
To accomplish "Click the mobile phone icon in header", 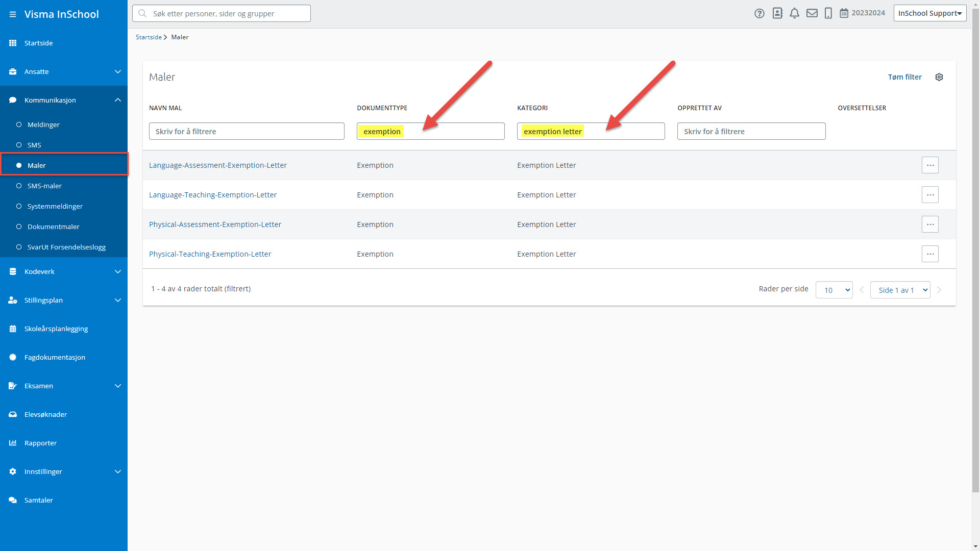I will [x=828, y=14].
